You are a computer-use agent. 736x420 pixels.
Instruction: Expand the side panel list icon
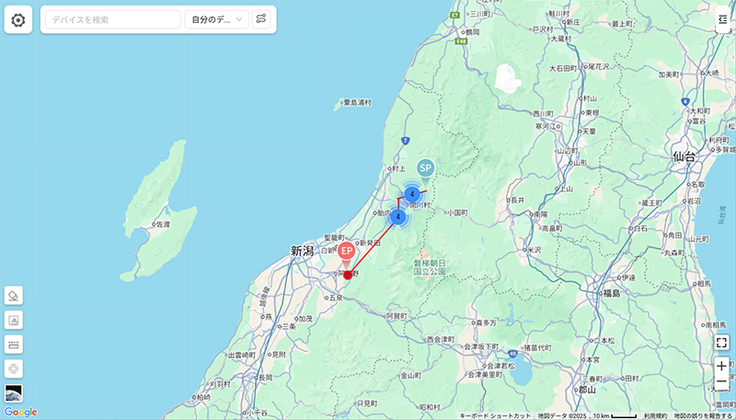(x=722, y=19)
